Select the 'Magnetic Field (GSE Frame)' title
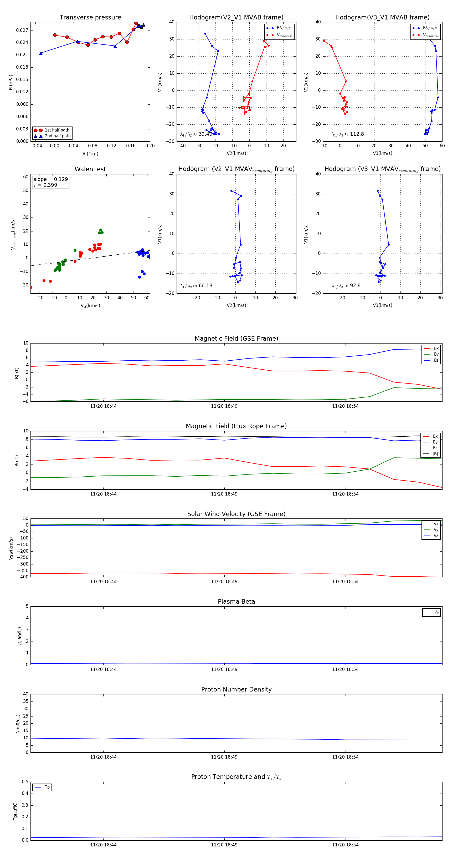Viewport: 473px width, 868px height. [236, 339]
